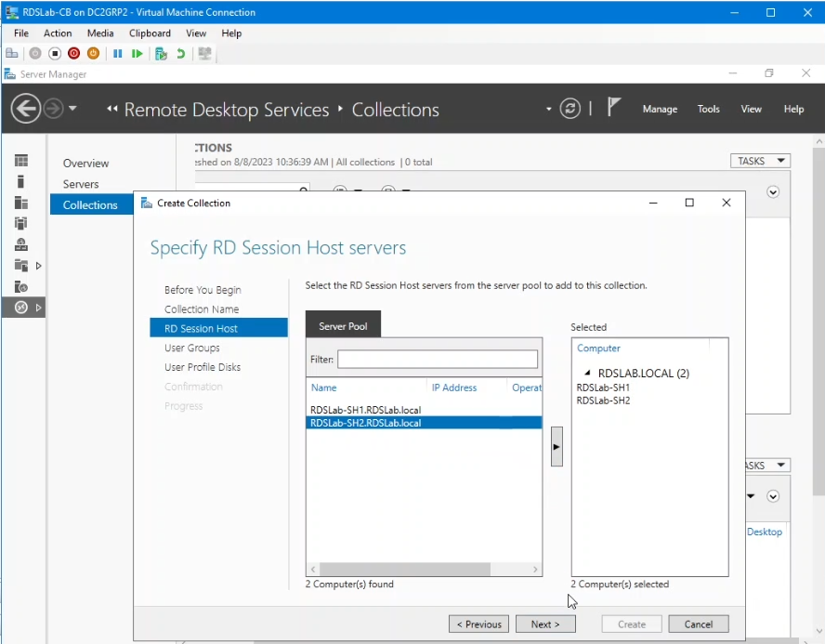Image resolution: width=825 pixels, height=644 pixels.
Task: Select RDSLab-SH2 in Selected list
Action: click(x=603, y=401)
